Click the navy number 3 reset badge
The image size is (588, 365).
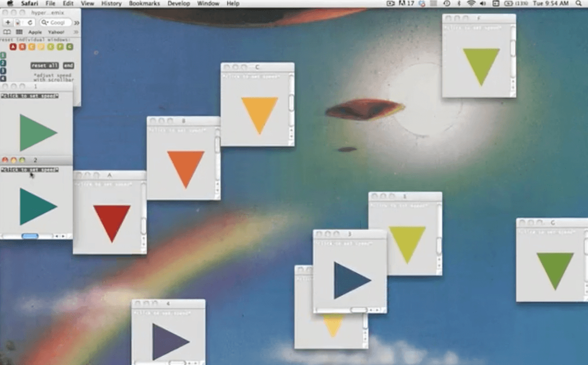[3, 71]
